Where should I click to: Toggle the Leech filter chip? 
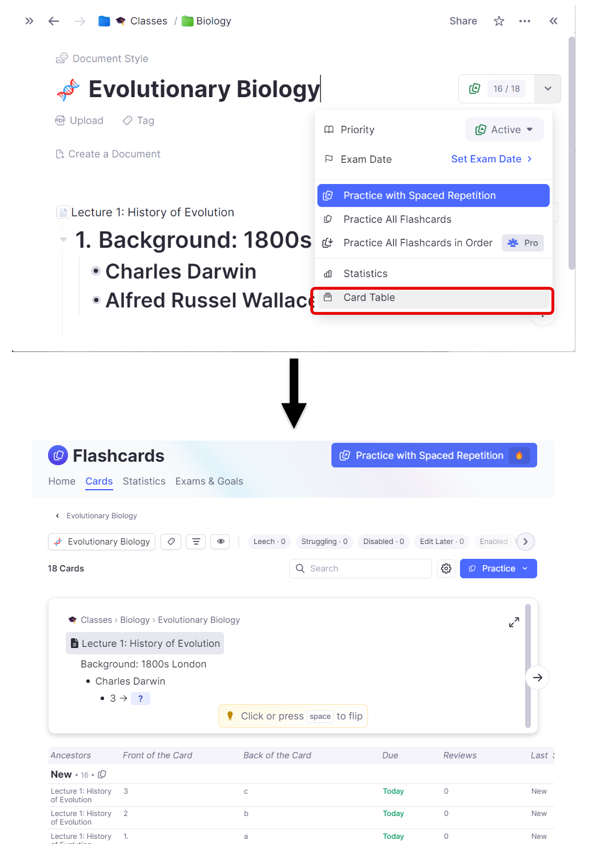269,542
